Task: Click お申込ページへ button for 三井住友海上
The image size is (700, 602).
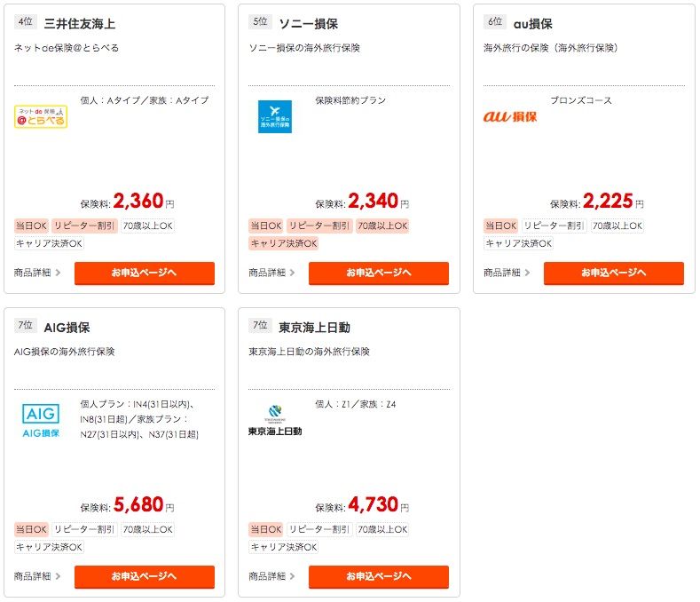Action: point(145,273)
